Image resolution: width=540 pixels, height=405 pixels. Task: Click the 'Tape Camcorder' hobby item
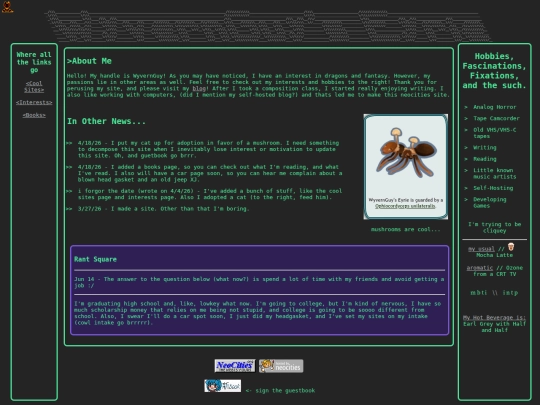click(x=496, y=118)
